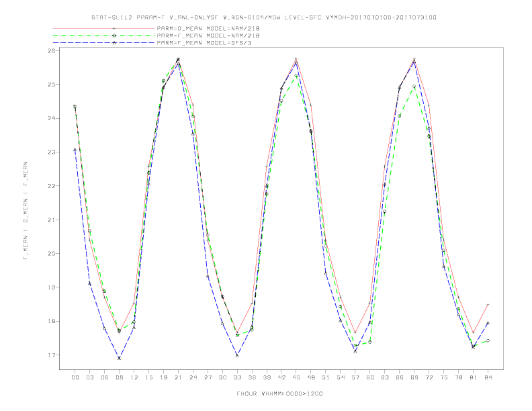Click the blue GFS triangle marker at hour 33
Screen dimensions: 532x411
tap(237, 355)
